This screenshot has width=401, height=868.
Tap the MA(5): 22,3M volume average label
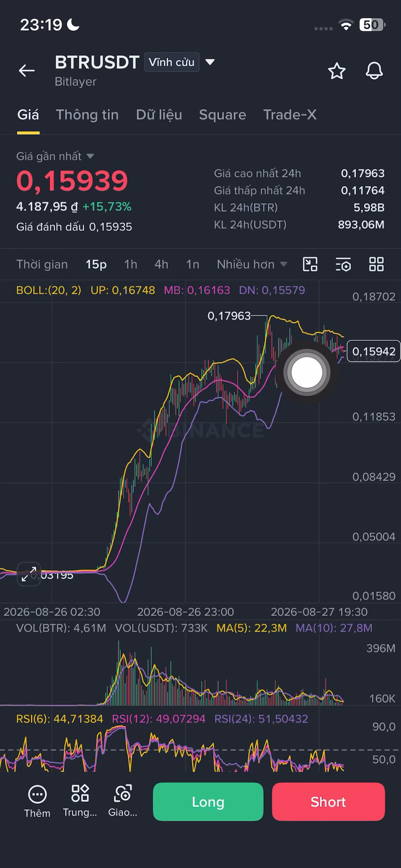tap(252, 628)
